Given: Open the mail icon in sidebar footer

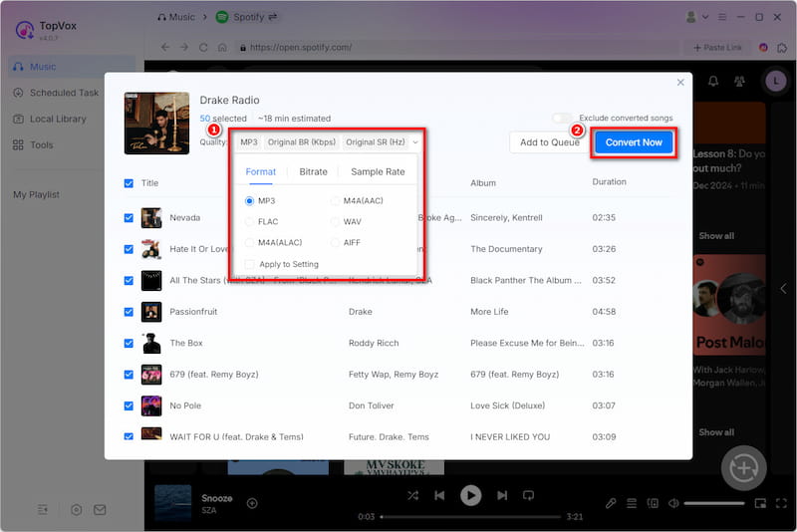Looking at the screenshot, I should point(100,509).
